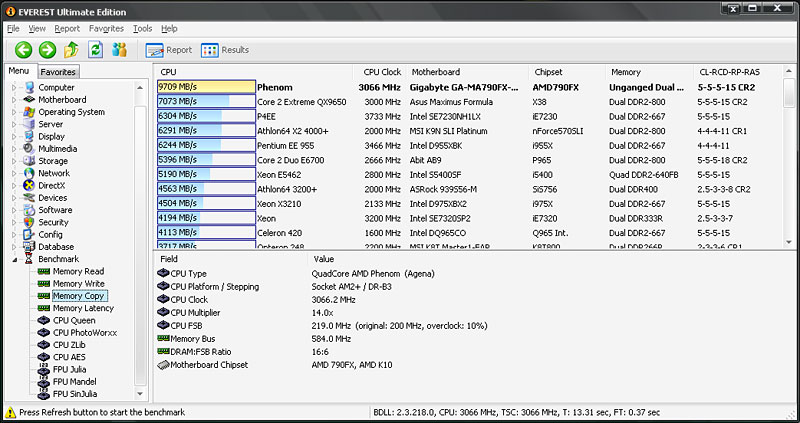Image resolution: width=800 pixels, height=423 pixels.
Task: Click the Users toolbar icon
Action: click(119, 50)
